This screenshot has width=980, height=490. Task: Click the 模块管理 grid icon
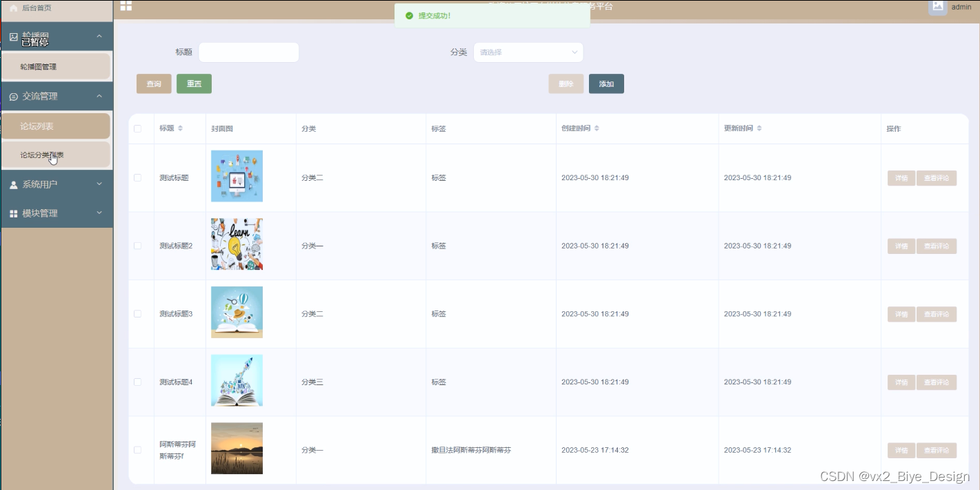pyautogui.click(x=13, y=214)
